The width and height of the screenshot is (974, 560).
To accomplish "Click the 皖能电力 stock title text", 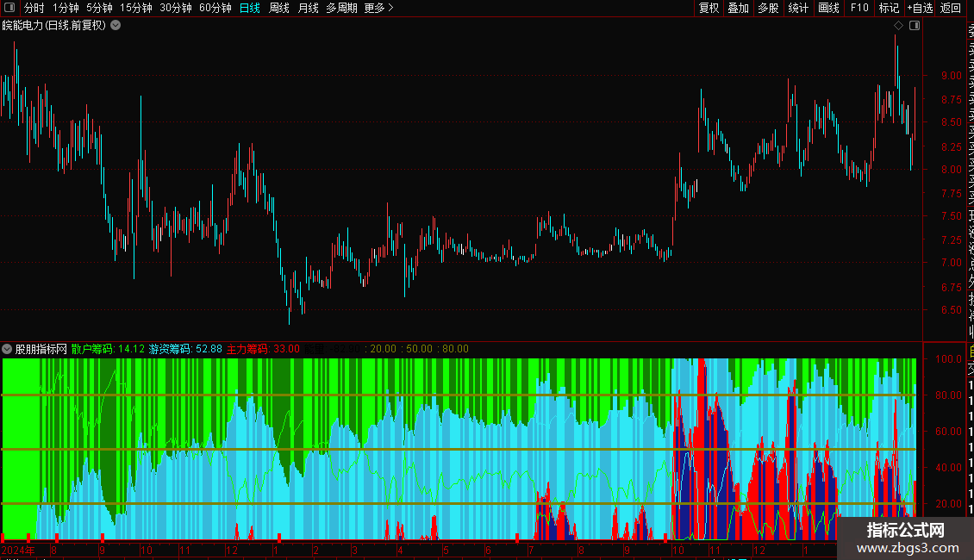I will coord(22,26).
